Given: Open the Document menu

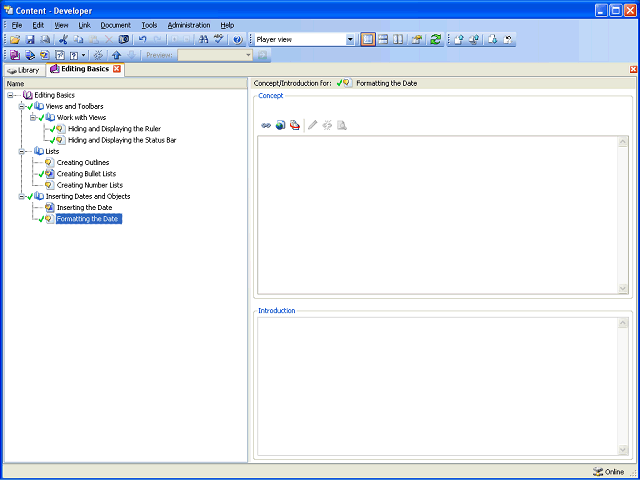Looking at the screenshot, I should 116,25.
